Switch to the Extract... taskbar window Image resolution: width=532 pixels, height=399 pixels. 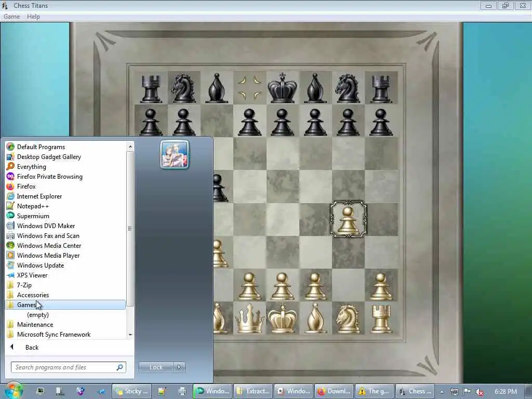pyautogui.click(x=253, y=391)
